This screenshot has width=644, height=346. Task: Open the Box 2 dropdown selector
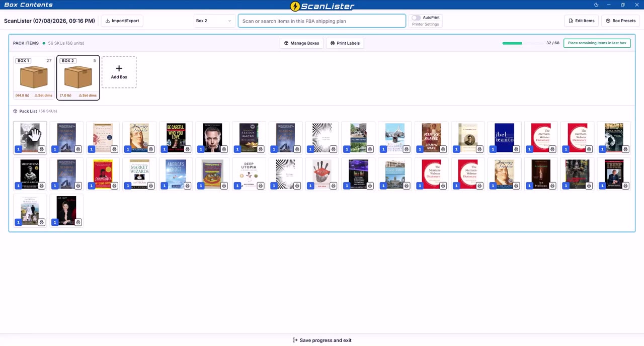214,21
